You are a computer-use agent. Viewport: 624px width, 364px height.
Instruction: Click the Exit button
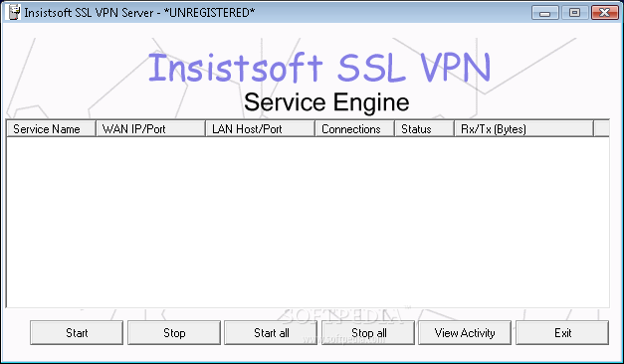[x=562, y=332]
